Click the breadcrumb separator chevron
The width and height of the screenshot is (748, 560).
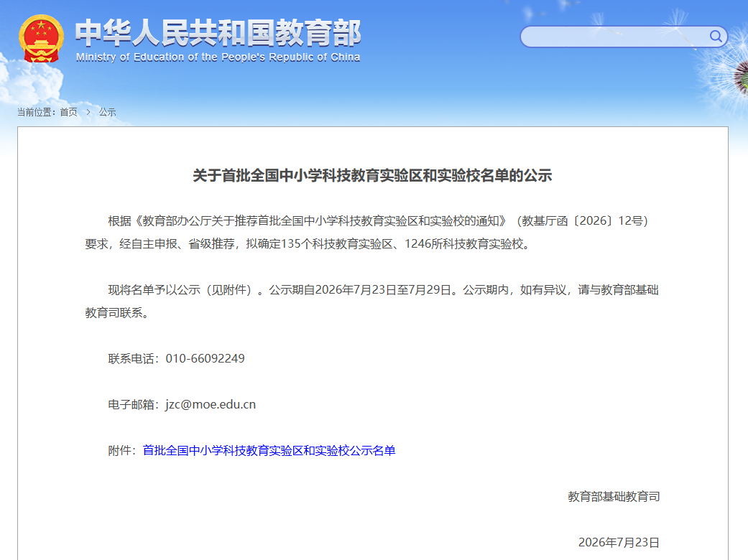[x=88, y=112]
